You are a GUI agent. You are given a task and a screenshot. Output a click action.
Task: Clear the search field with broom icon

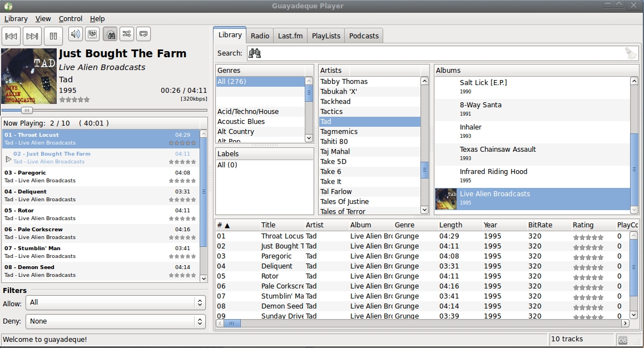tap(631, 53)
